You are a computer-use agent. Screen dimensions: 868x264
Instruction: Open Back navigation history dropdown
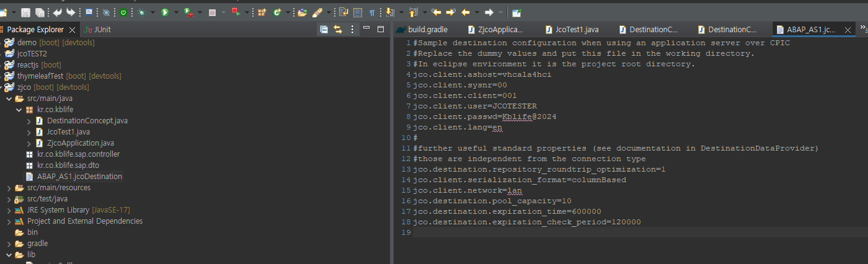477,12
